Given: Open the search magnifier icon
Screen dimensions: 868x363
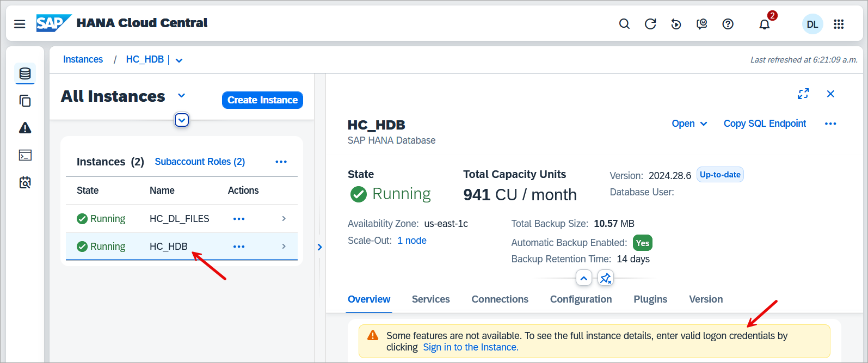Looking at the screenshot, I should point(624,24).
